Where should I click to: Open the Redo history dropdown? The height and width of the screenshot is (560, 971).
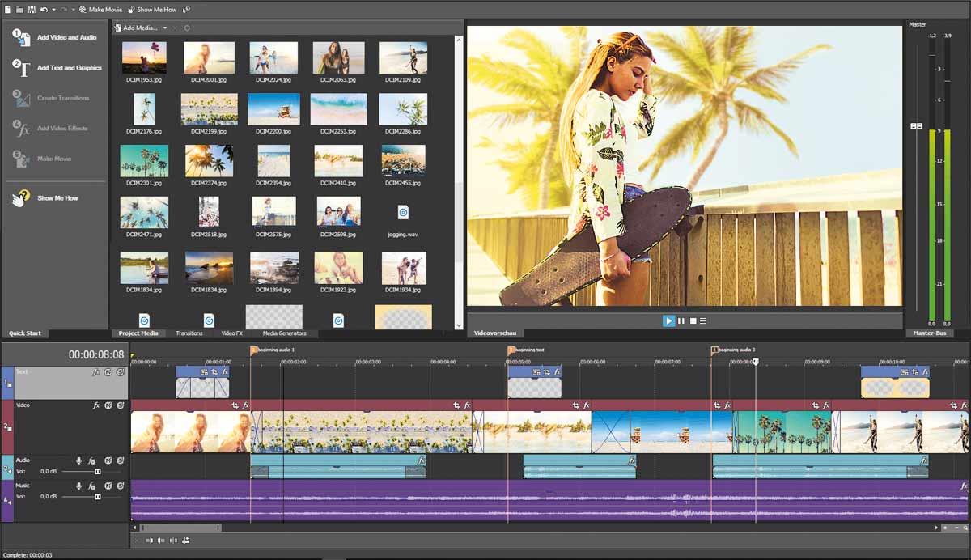point(74,10)
